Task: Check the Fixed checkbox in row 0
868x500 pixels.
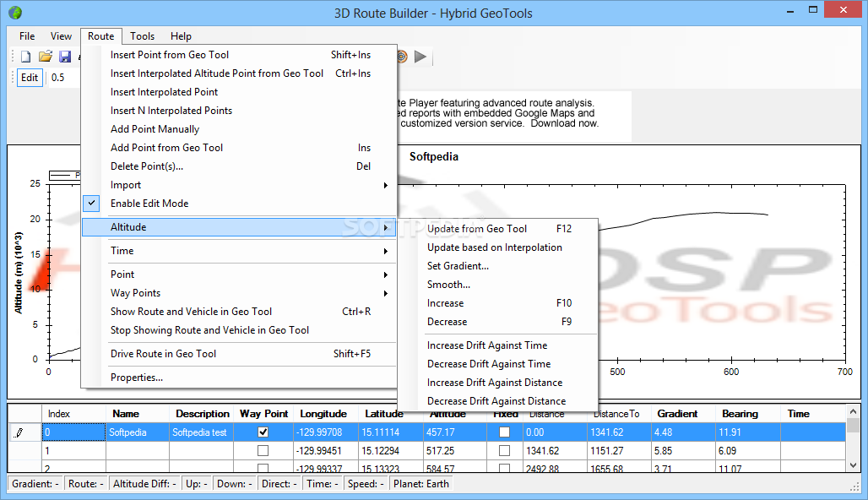Action: point(504,432)
